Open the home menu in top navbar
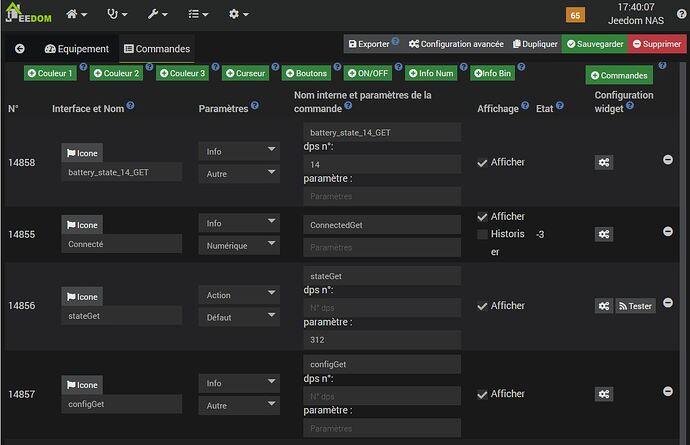 pos(76,15)
